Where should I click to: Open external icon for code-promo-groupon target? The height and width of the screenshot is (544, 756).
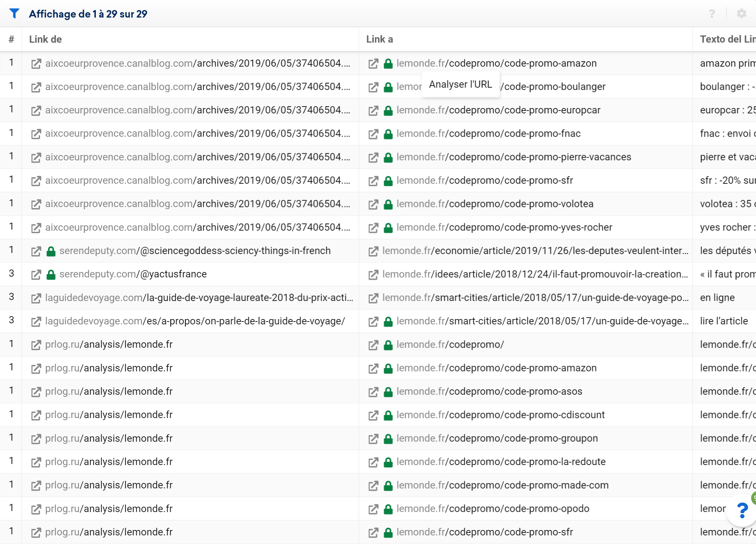click(x=373, y=439)
